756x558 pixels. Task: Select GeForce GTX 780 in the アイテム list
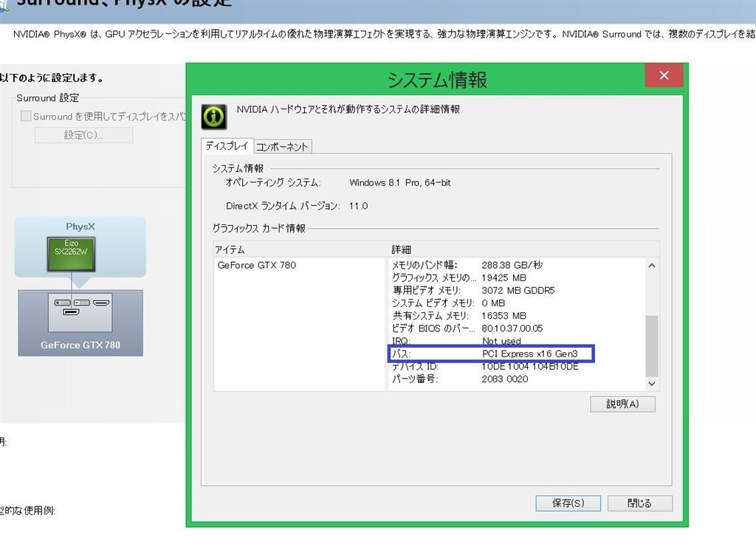256,265
